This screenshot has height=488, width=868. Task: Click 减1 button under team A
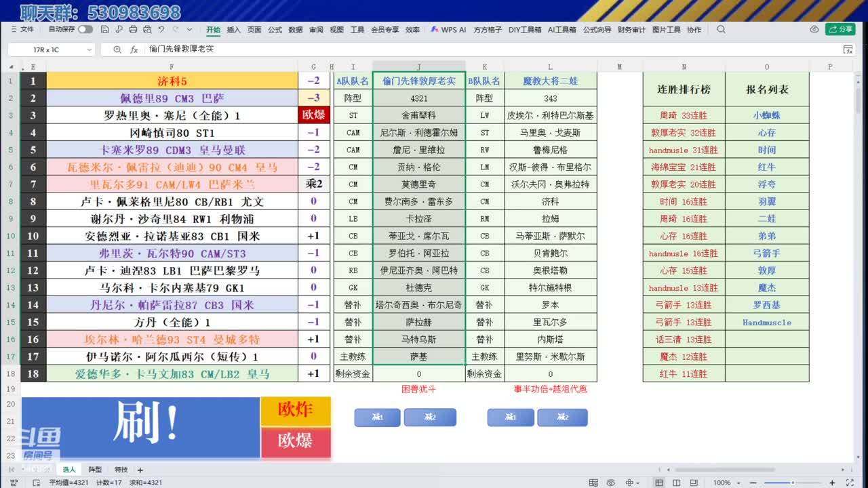click(378, 418)
